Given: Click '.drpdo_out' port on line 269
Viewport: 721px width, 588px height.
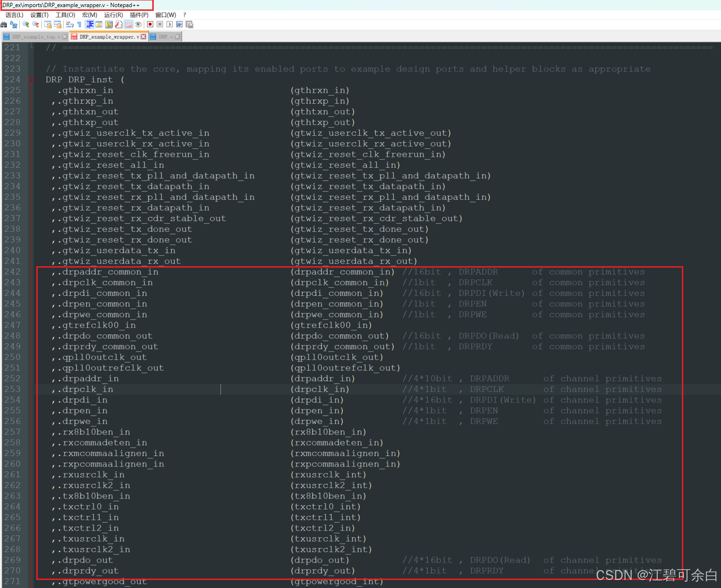Looking at the screenshot, I should (x=85, y=560).
